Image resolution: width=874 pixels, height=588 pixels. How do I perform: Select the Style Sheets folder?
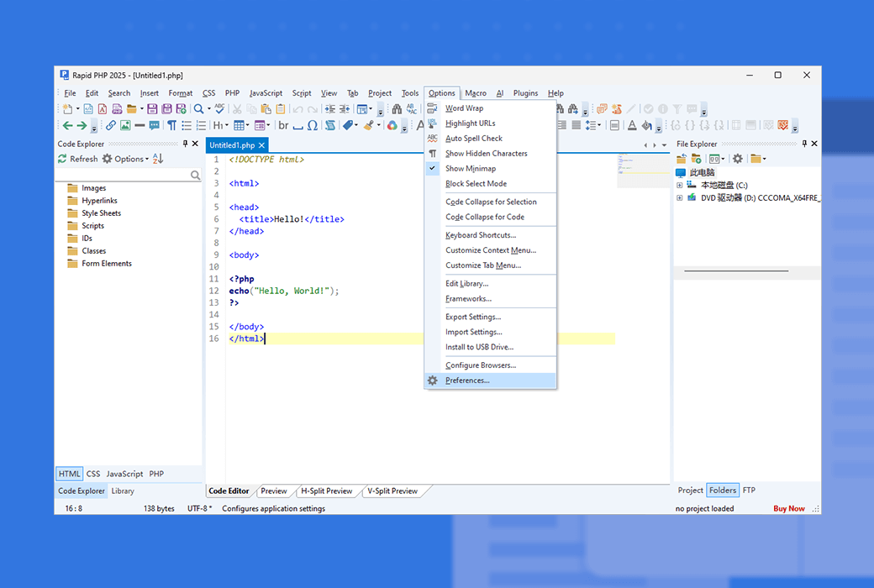click(94, 213)
